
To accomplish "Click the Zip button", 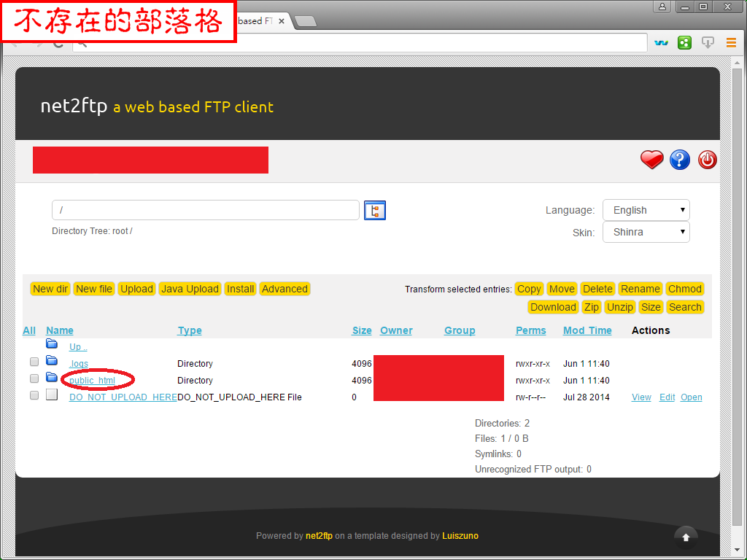I will click(x=591, y=307).
